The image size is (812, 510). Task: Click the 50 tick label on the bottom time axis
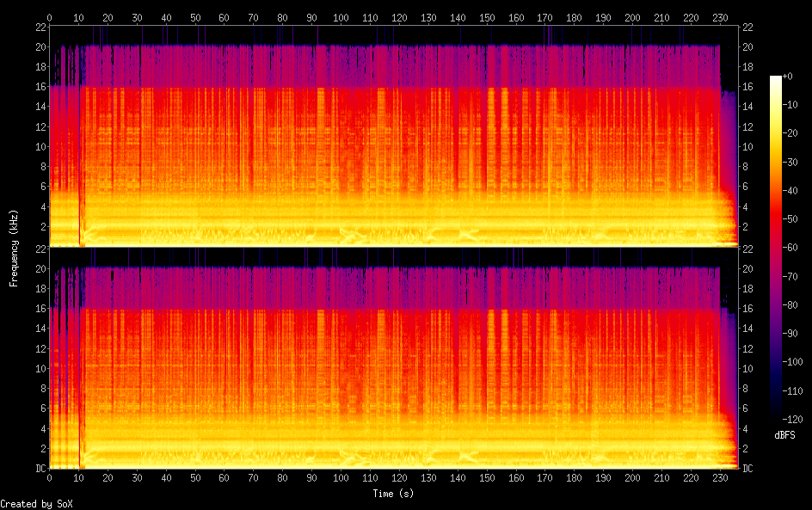coord(195,478)
